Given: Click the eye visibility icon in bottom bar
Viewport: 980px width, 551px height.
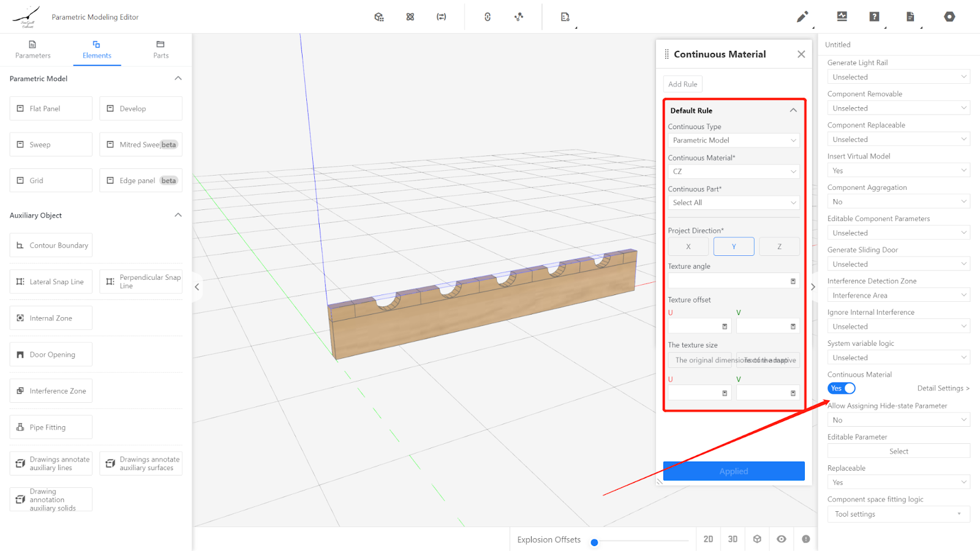Looking at the screenshot, I should point(782,539).
